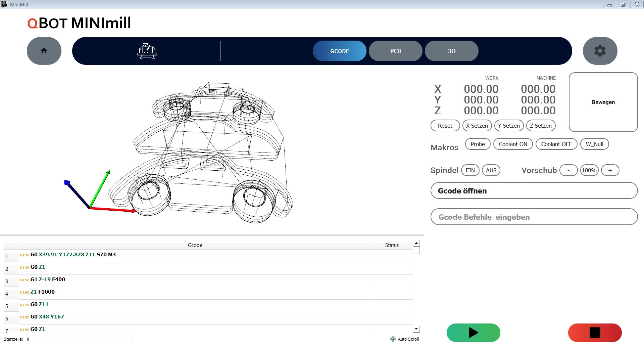Click the Gcode list scroll down arrow
This screenshot has height=346, width=644.
click(416, 329)
